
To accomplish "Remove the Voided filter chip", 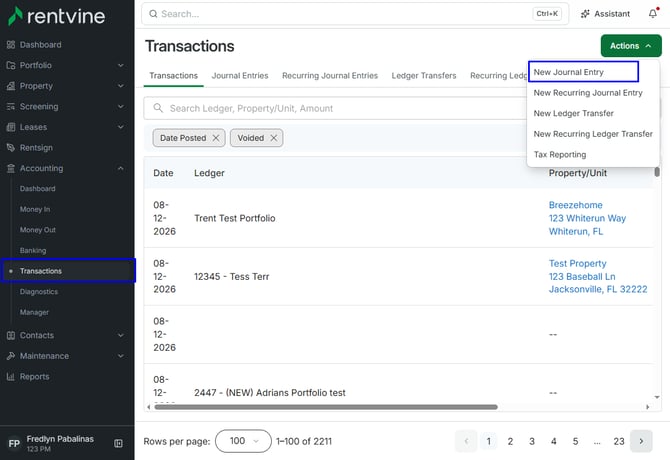I will point(273,138).
